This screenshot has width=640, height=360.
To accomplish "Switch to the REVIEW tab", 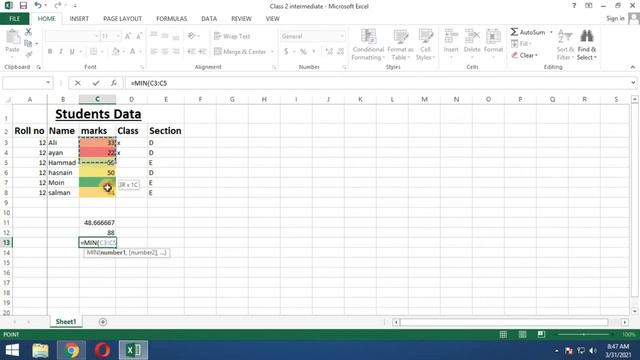I will [241, 19].
